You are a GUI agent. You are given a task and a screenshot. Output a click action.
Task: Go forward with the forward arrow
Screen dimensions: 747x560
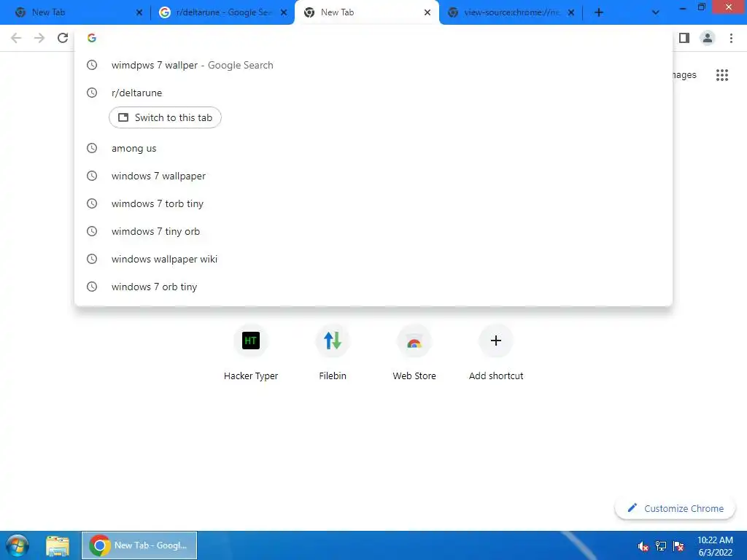coord(39,38)
